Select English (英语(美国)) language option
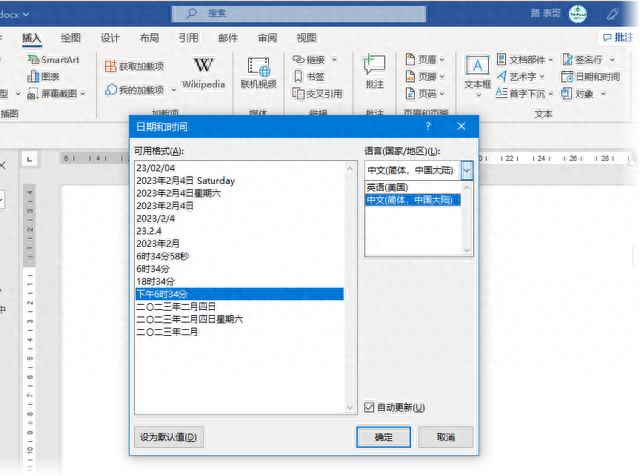The width and height of the screenshot is (640, 476). tap(413, 187)
